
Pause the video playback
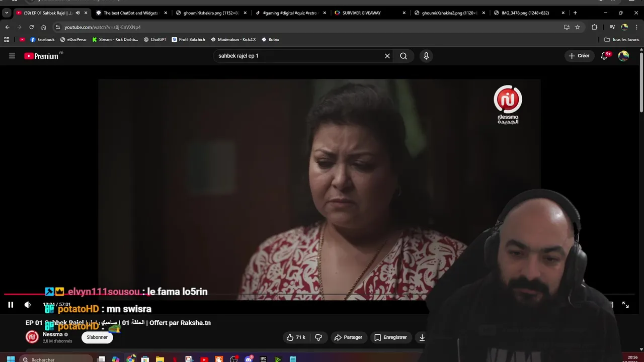11,305
